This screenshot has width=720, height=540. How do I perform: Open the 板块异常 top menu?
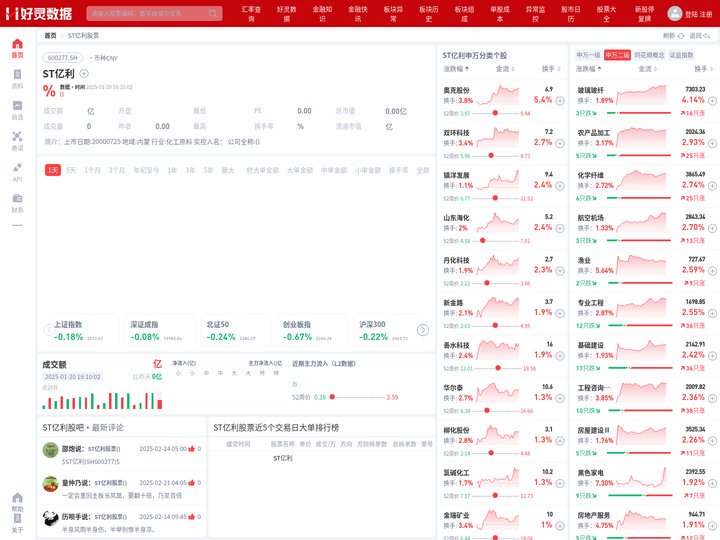click(x=394, y=14)
